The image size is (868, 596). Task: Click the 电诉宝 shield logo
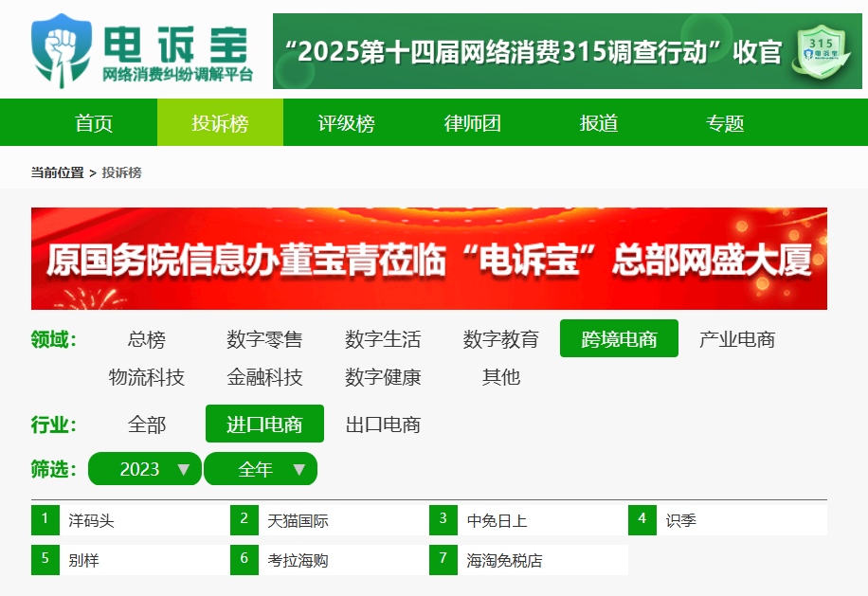click(x=62, y=51)
